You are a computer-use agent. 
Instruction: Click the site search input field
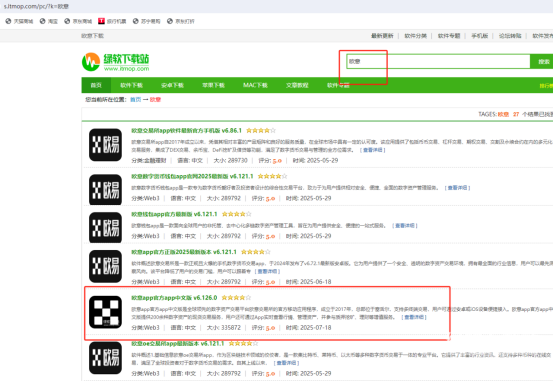coord(438,61)
